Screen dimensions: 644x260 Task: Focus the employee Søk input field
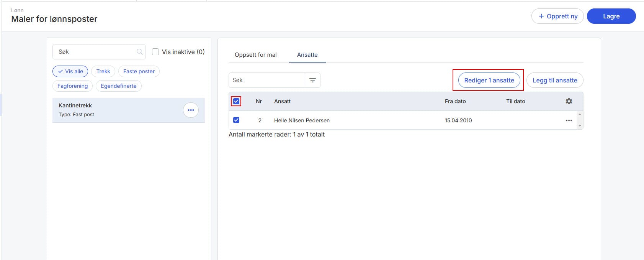coord(267,80)
